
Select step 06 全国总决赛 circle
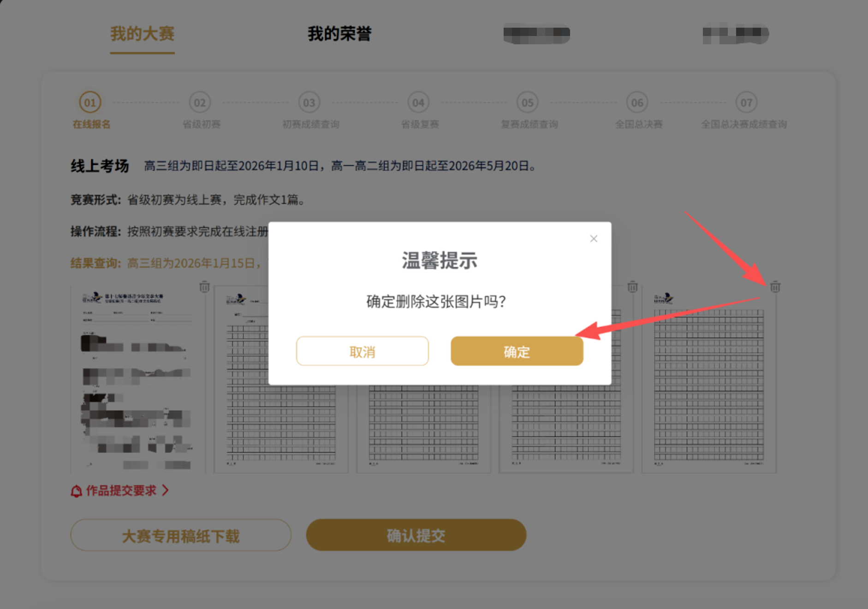[637, 102]
